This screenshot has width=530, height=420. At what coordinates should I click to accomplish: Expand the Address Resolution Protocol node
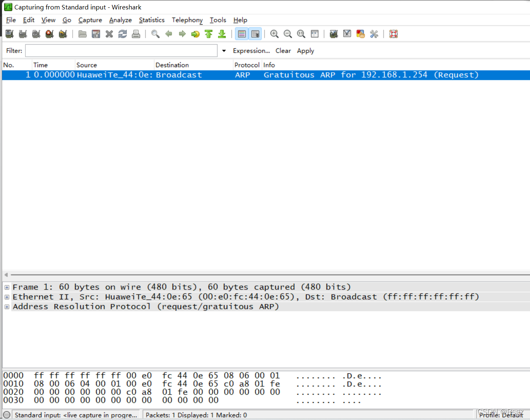pyautogui.click(x=7, y=307)
